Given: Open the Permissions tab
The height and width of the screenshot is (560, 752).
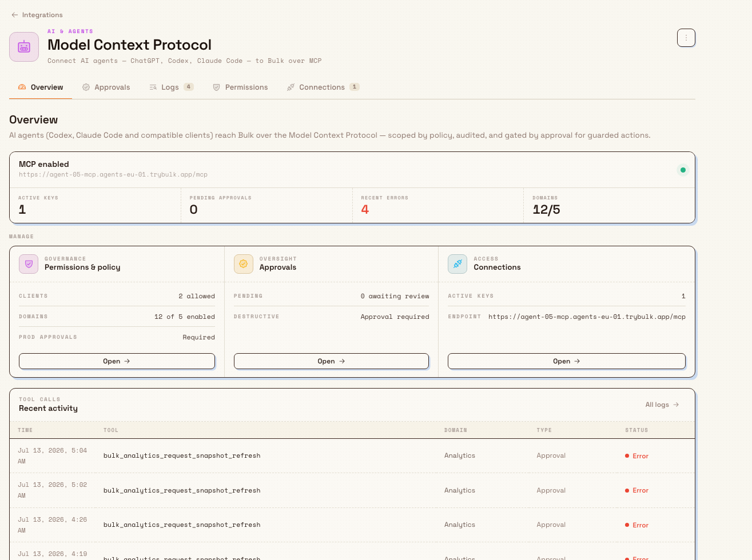Looking at the screenshot, I should pos(240,87).
